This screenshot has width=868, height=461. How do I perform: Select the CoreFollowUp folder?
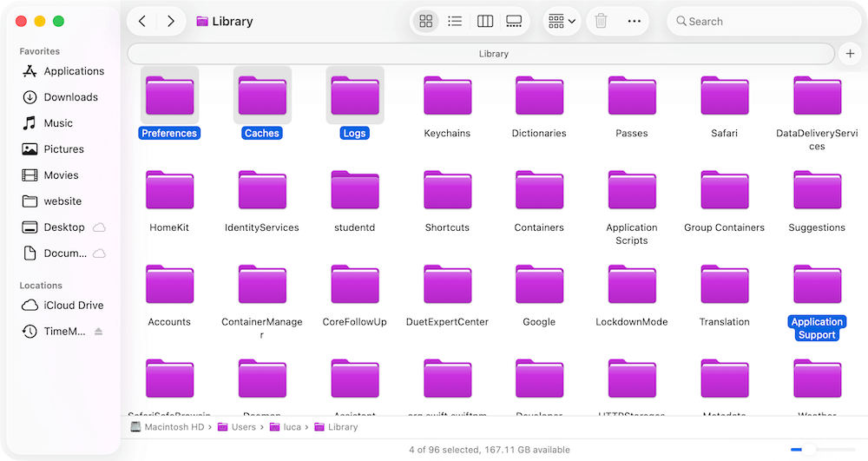354,293
